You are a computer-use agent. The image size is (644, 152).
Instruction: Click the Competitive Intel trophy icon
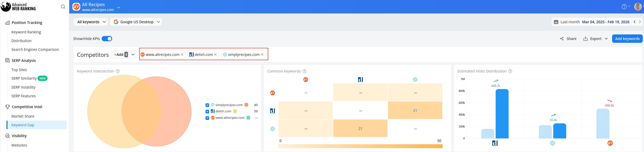click(8, 107)
